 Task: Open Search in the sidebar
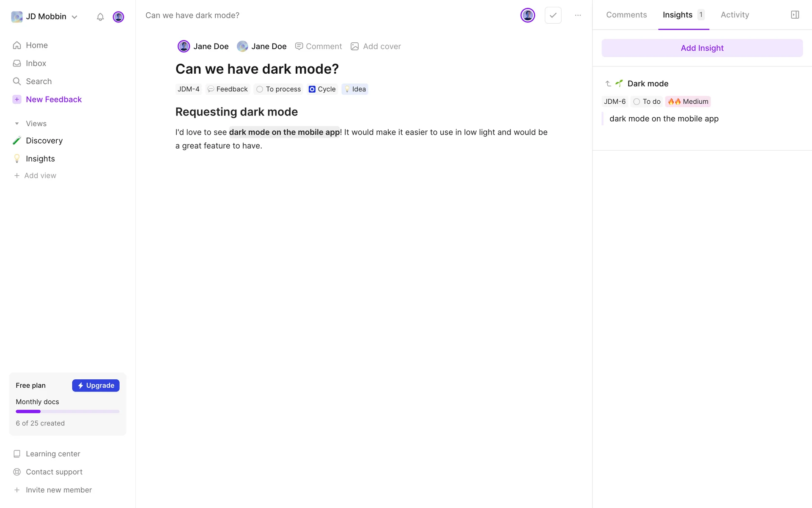(x=38, y=81)
